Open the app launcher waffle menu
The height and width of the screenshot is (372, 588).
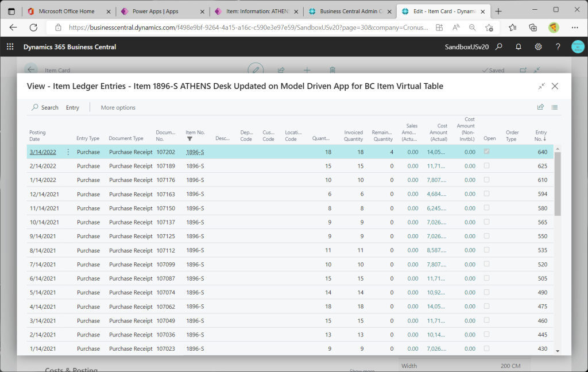pos(10,47)
